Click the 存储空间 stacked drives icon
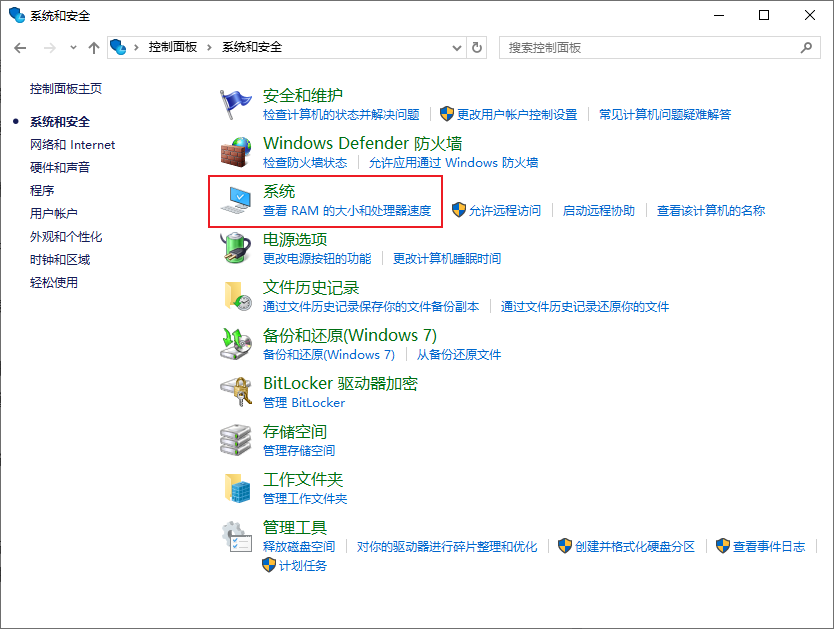The image size is (834, 629). (x=236, y=440)
